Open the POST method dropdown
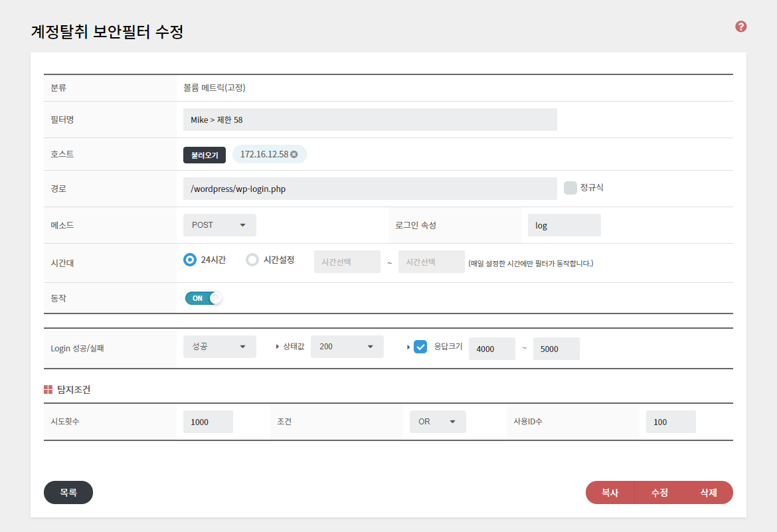 219,225
